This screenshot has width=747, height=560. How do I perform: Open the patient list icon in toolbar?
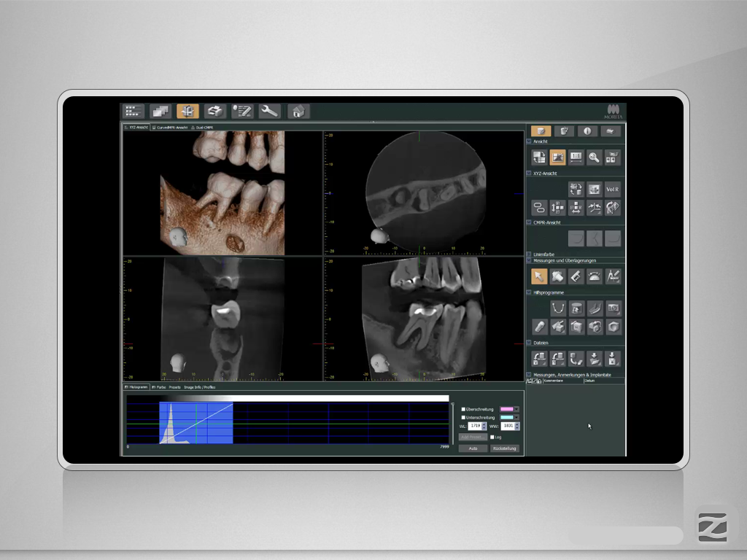(x=133, y=111)
